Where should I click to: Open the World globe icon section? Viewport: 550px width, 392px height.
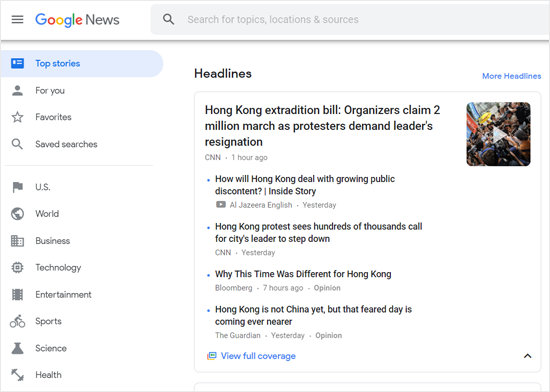(17, 214)
